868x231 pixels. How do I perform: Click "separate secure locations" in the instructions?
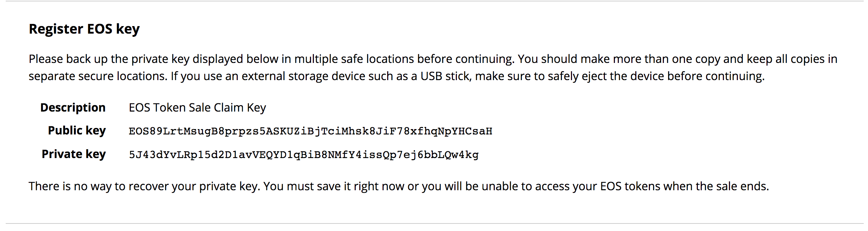[97, 76]
